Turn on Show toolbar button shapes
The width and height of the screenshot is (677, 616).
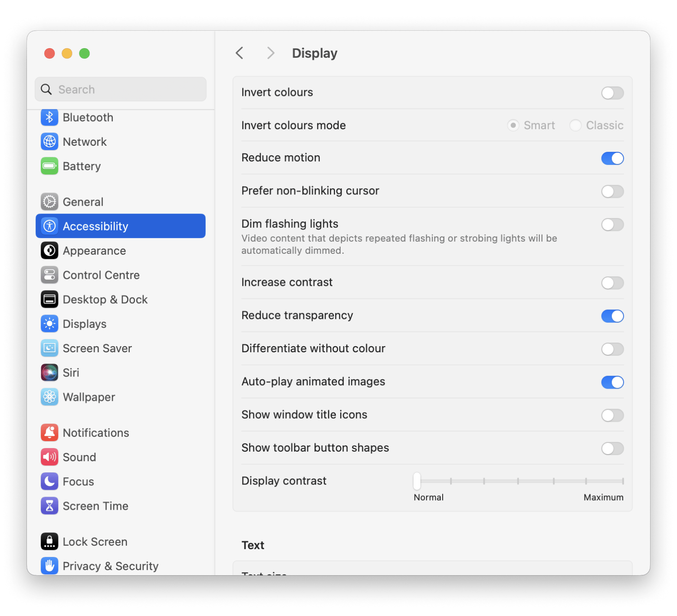[x=612, y=449]
